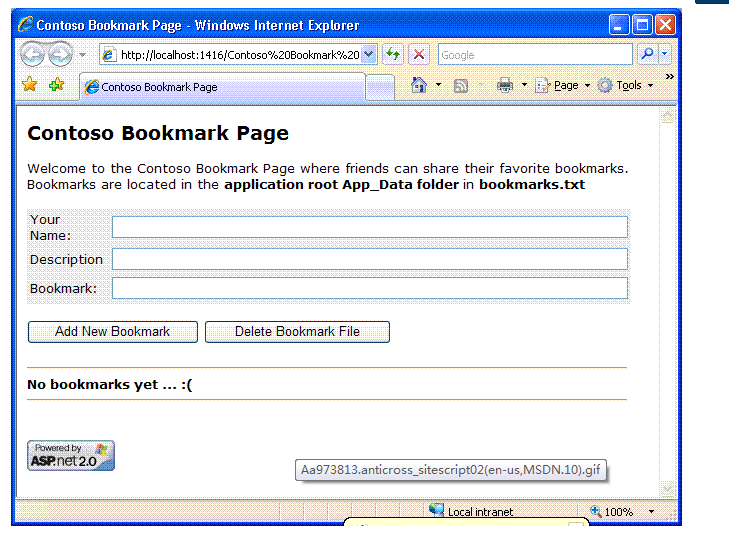729x534 pixels.
Task: Select the Contoso Bookmark Page tab
Action: point(222,87)
